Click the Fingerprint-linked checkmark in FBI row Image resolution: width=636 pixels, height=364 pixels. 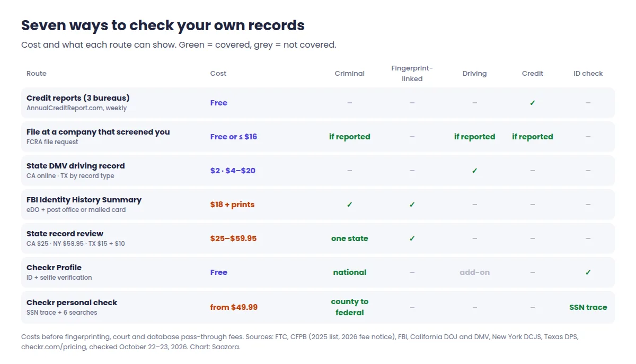point(412,205)
